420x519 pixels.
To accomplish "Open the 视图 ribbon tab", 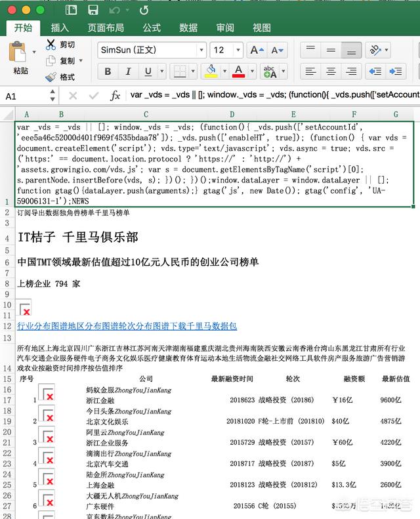I will click(x=262, y=28).
